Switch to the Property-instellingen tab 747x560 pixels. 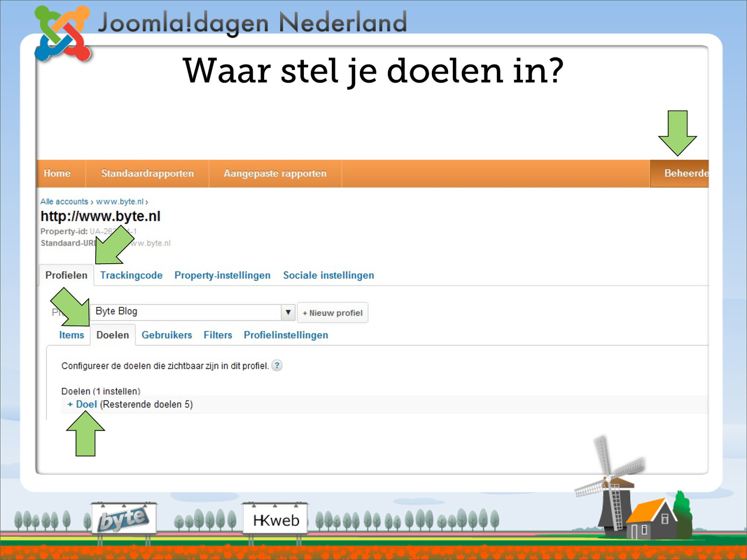tap(222, 275)
